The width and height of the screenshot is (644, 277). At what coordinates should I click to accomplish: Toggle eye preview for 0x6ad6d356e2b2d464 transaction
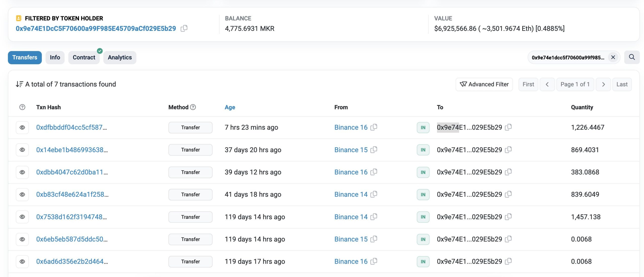(x=22, y=261)
